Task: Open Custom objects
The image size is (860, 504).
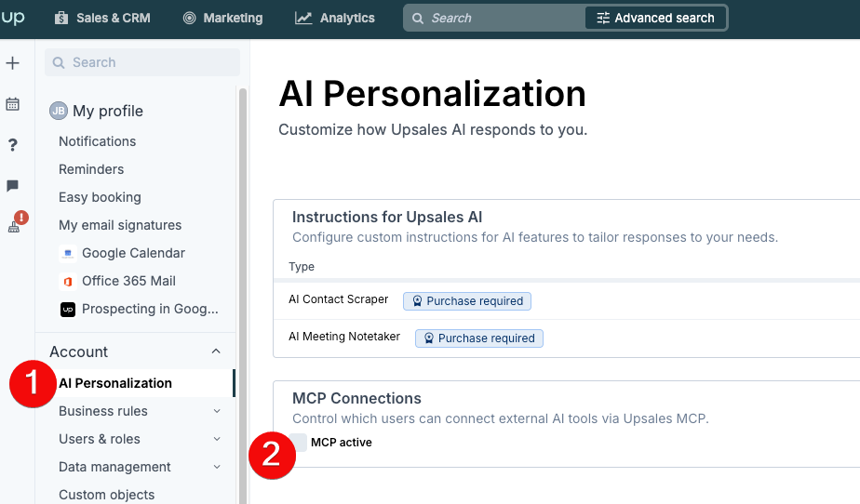Action: pyautogui.click(x=106, y=495)
